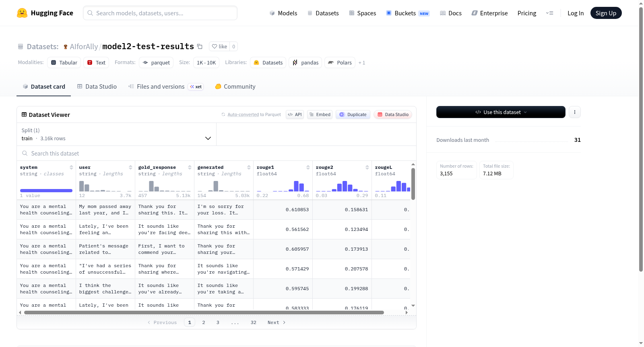Go to Enterprise page
Viewport: 644px width, 347px height.
pyautogui.click(x=489, y=13)
